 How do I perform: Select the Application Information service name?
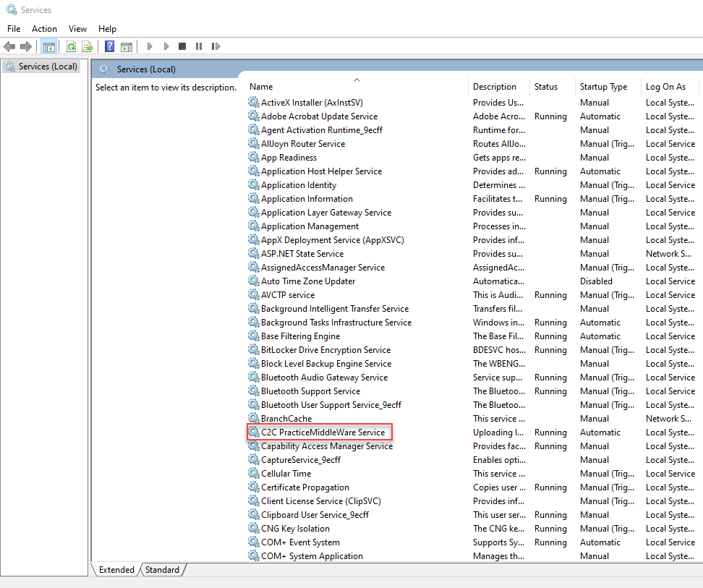point(307,199)
